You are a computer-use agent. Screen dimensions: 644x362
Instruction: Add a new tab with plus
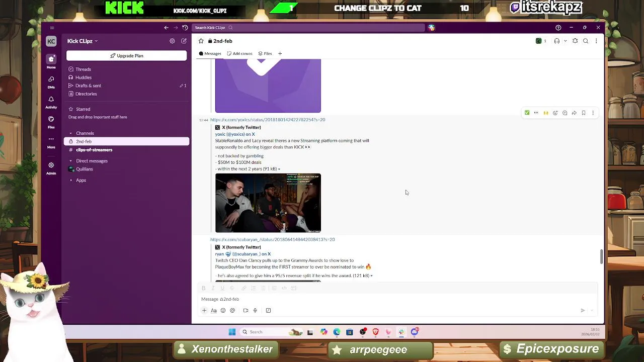click(280, 54)
